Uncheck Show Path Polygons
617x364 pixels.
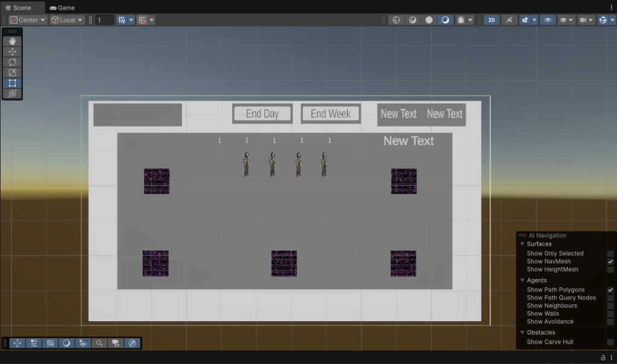click(x=610, y=290)
